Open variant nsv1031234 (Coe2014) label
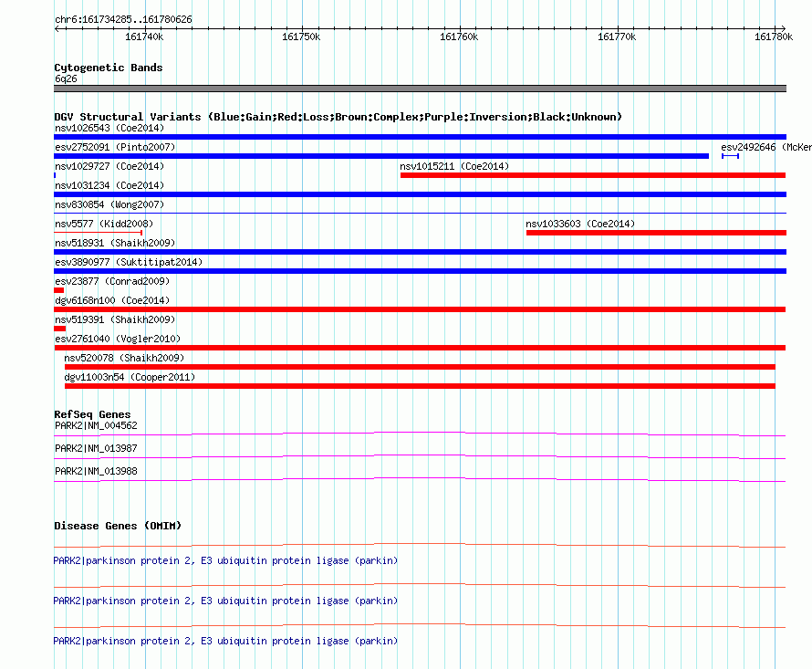The height and width of the screenshot is (669, 812). point(109,185)
